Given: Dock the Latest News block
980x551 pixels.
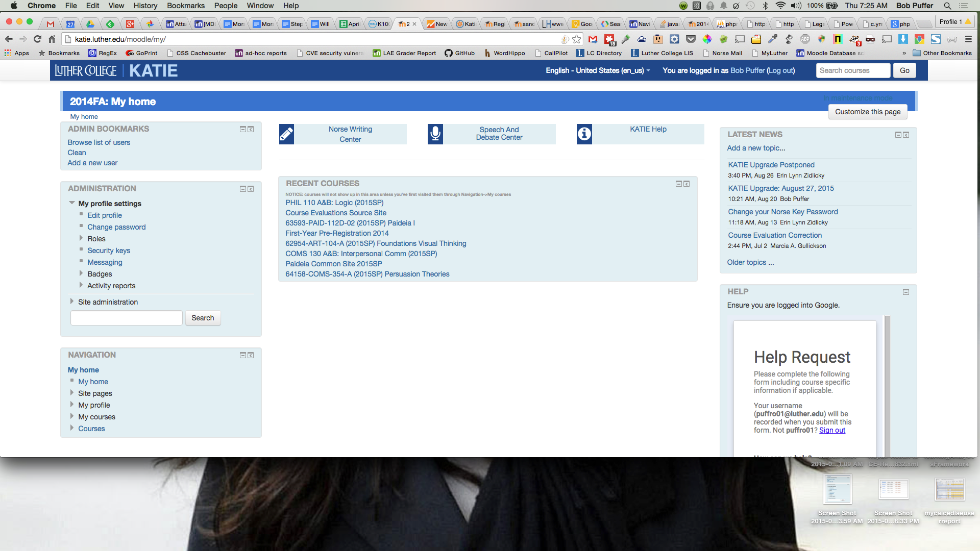Looking at the screenshot, I should click(906, 135).
